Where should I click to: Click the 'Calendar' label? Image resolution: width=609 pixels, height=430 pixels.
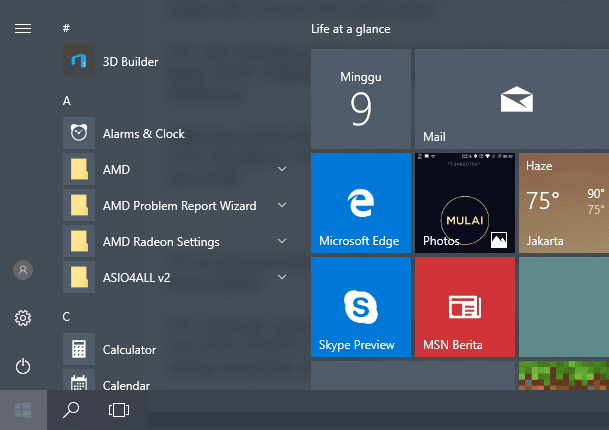click(126, 385)
